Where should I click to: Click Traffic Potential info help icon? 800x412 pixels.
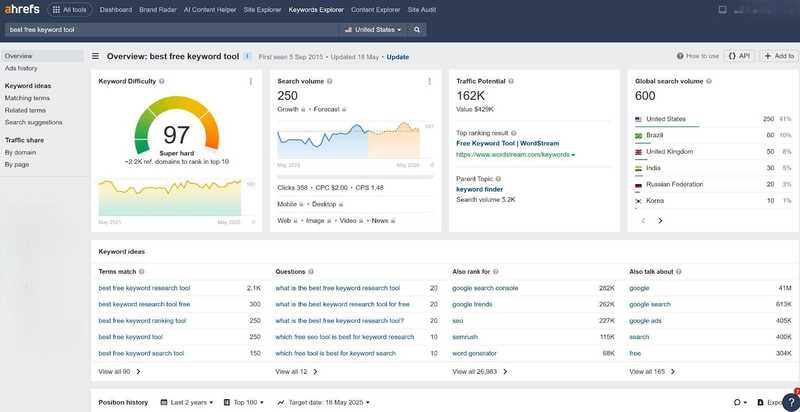coord(511,81)
